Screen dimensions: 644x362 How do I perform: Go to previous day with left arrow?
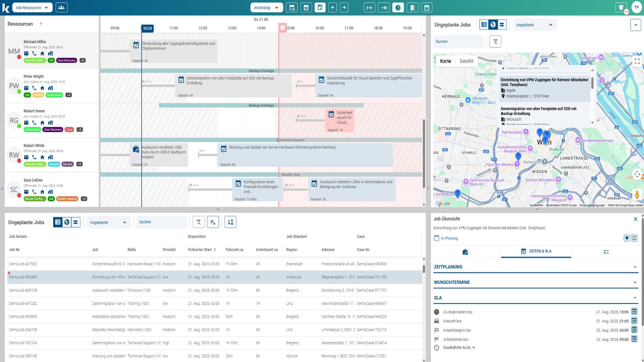click(x=332, y=7)
